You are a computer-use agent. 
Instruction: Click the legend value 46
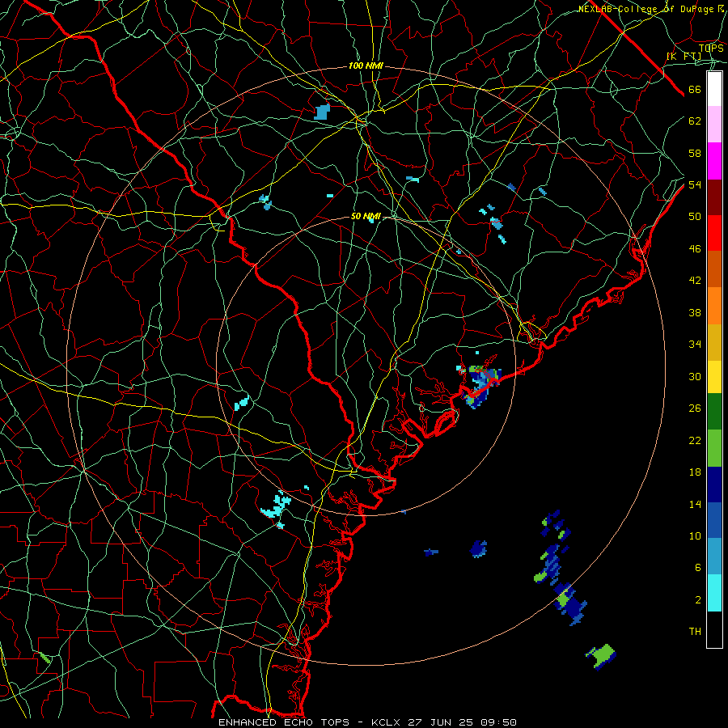click(695, 249)
